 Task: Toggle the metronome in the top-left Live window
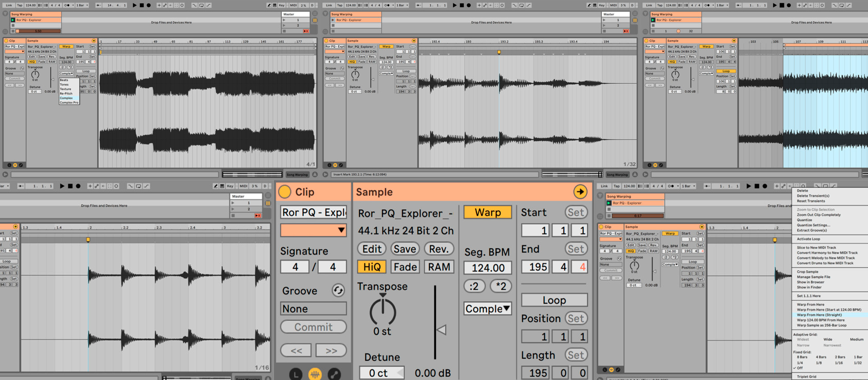68,5
